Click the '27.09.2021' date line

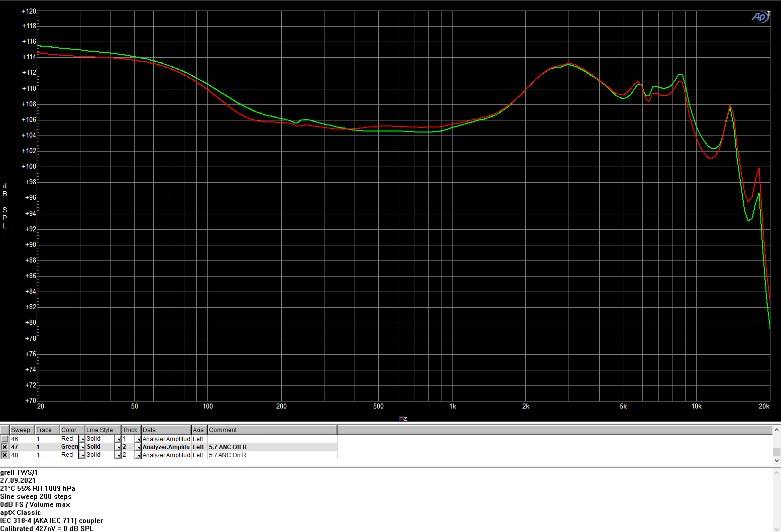(x=18, y=480)
